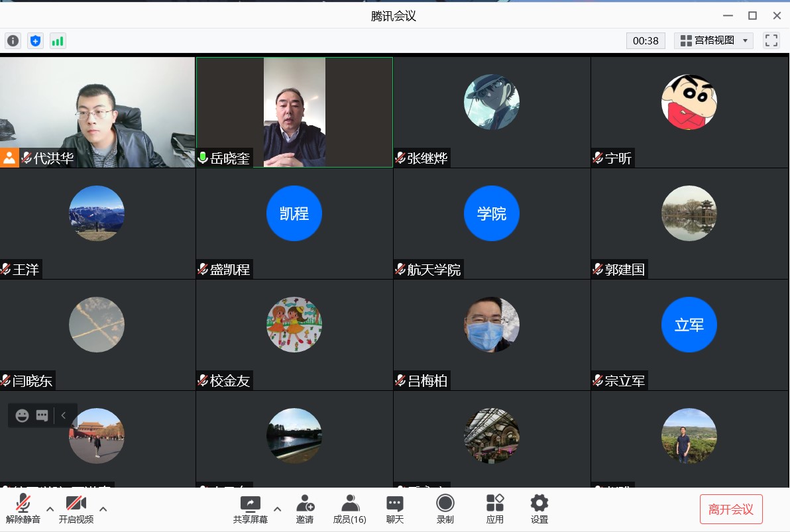Open 设置 settings gear
790x532 pixels.
[x=539, y=509]
